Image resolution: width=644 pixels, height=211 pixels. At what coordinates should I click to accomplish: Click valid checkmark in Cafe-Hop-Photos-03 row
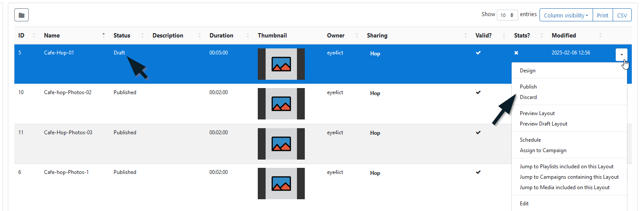(478, 132)
